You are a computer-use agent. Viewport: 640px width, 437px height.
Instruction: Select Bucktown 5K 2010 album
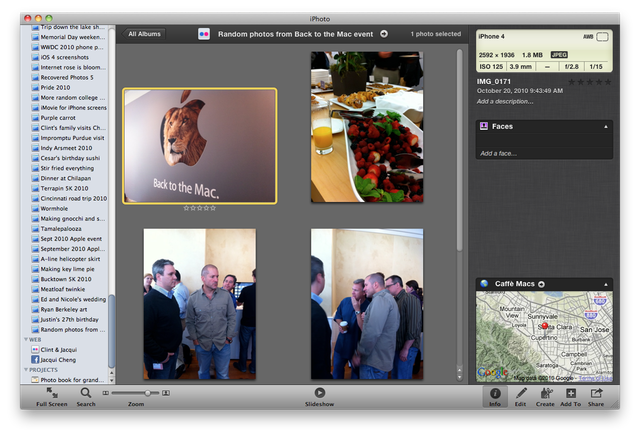point(67,279)
